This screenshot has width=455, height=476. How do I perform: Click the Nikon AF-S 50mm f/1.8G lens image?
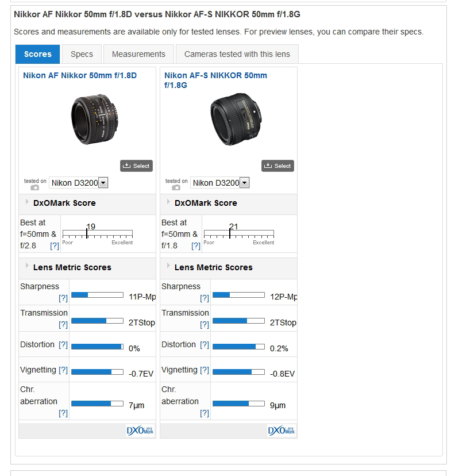coord(230,122)
